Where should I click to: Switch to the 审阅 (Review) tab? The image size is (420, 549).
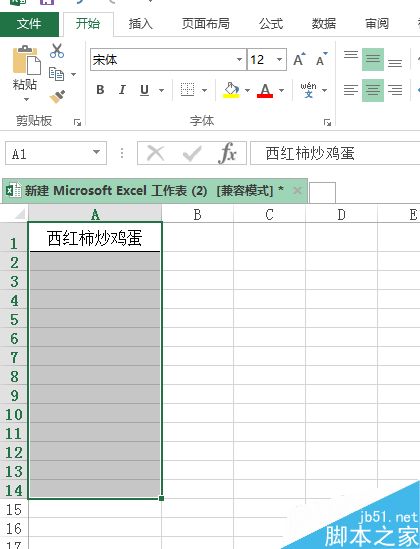click(377, 24)
